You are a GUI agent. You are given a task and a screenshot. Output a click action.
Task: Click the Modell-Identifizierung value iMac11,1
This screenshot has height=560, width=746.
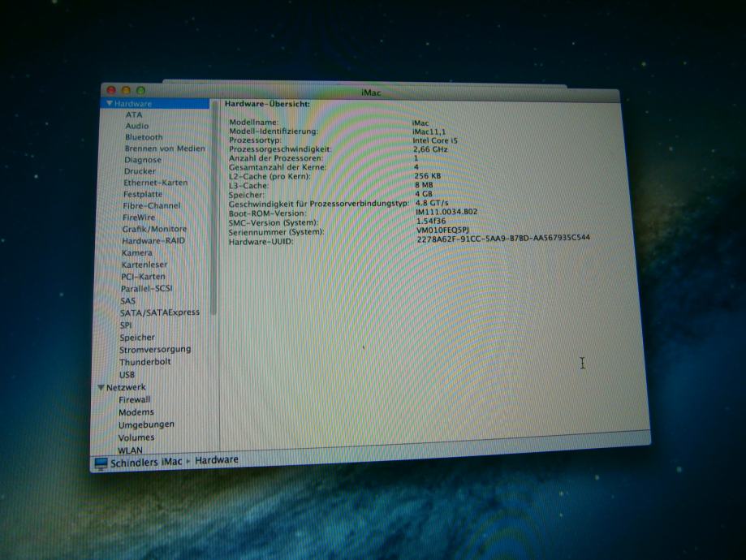(429, 131)
